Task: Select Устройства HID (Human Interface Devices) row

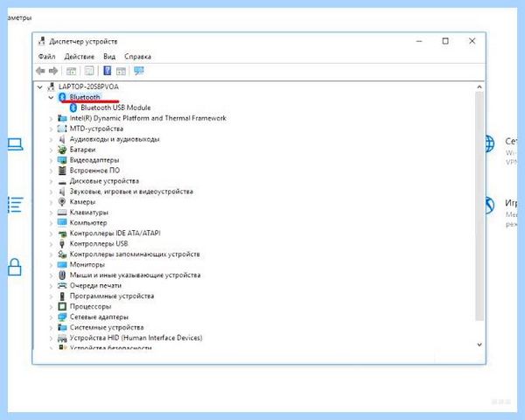Action: 136,338
